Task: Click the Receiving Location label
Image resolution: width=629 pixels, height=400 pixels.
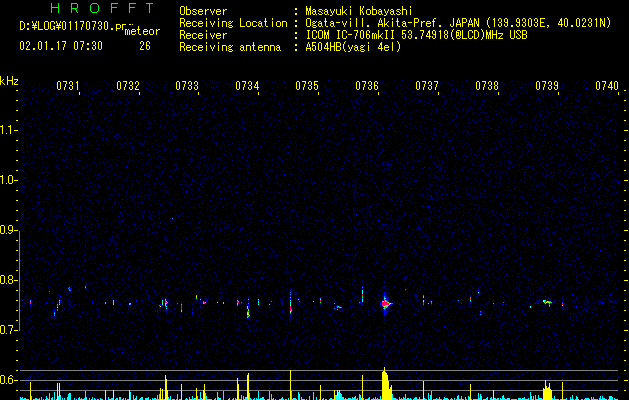Action: pos(233,23)
